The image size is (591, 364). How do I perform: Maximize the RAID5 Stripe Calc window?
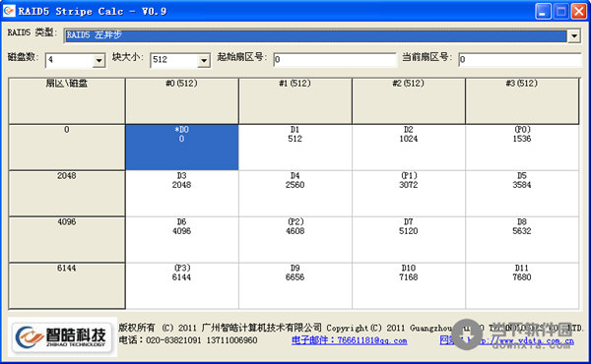[x=560, y=11]
